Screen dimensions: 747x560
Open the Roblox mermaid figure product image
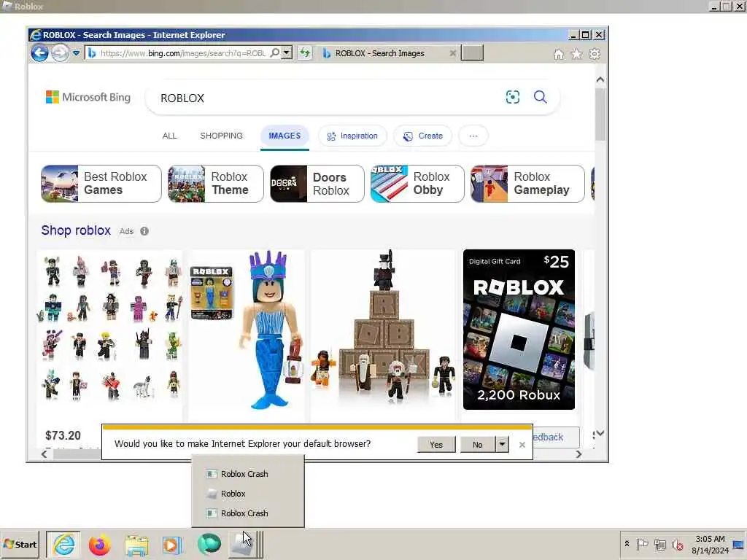coord(247,330)
